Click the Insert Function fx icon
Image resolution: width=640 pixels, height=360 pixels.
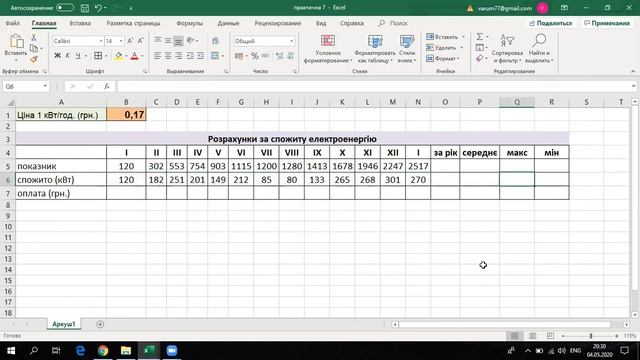pyautogui.click(x=107, y=86)
